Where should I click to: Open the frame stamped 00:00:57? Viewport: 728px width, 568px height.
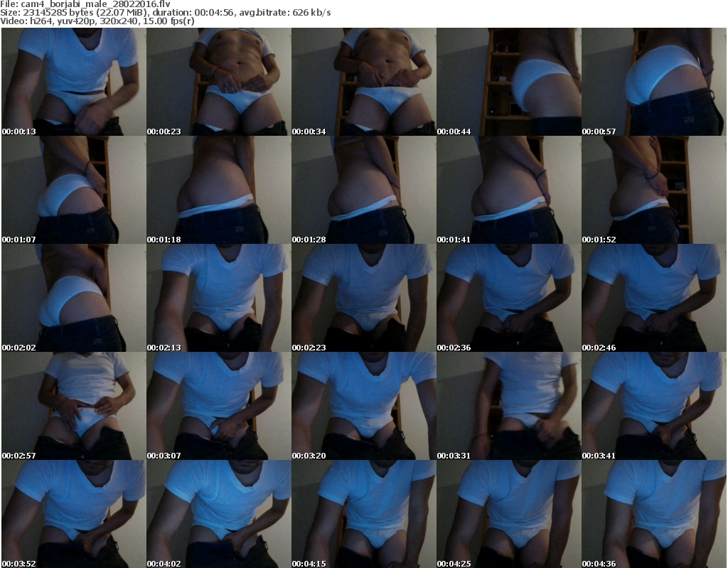[654, 82]
